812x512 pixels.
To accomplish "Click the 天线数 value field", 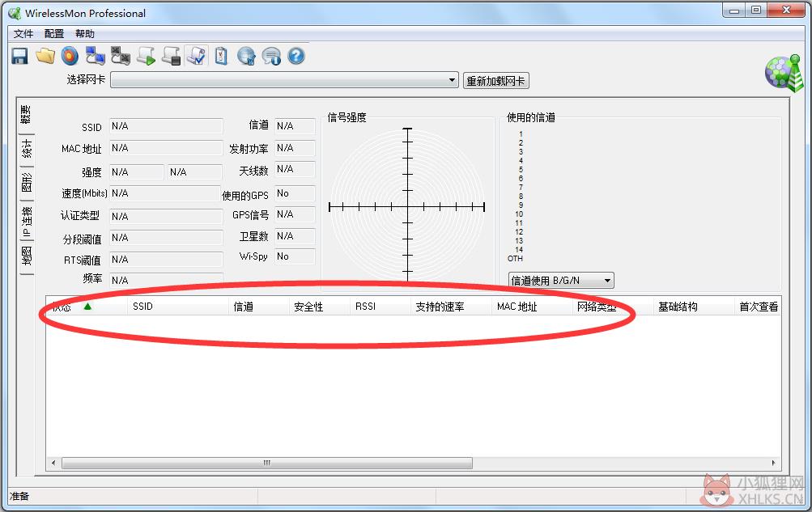I will click(295, 169).
